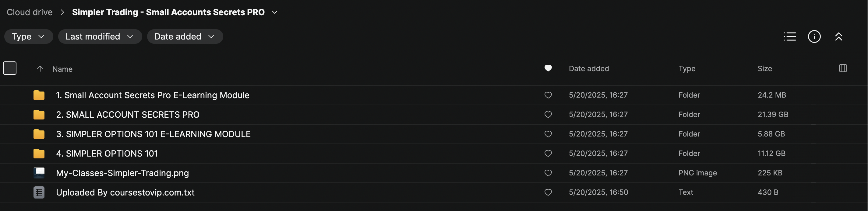
Task: Open the column settings icon
Action: coord(843,68)
